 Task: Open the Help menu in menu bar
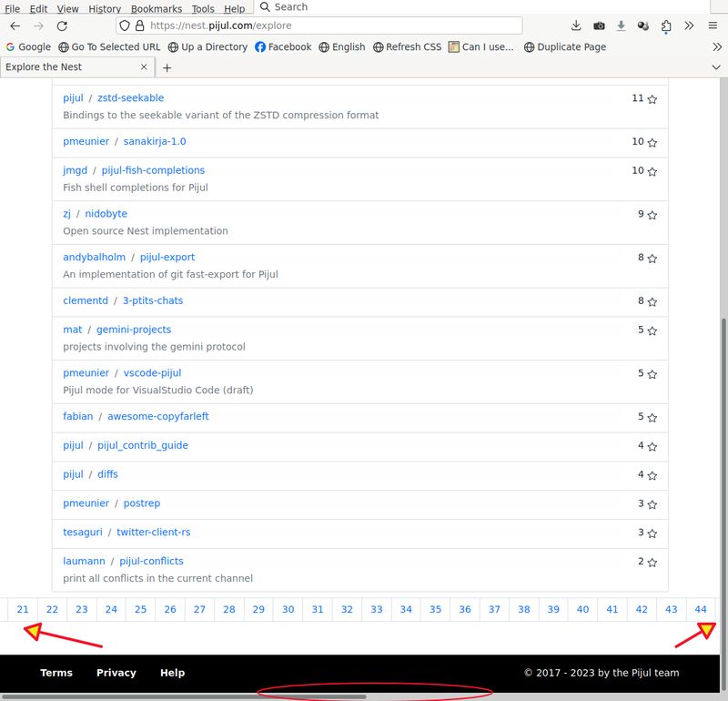click(234, 8)
